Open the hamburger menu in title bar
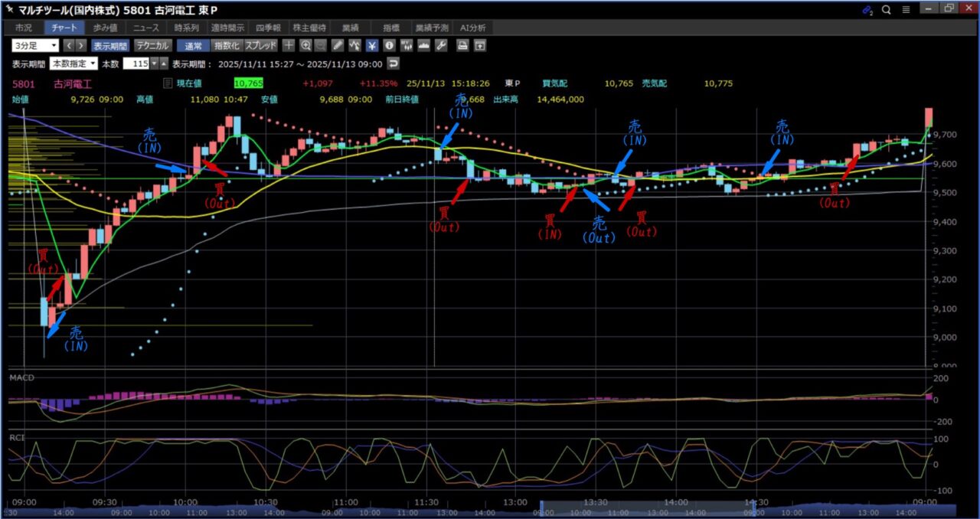Viewport: 980px width, 519px height. [x=906, y=10]
